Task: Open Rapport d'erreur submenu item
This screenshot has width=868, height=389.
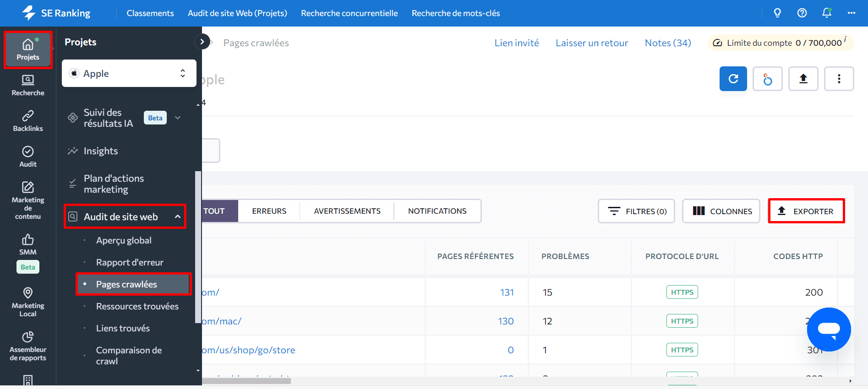Action: coord(130,262)
